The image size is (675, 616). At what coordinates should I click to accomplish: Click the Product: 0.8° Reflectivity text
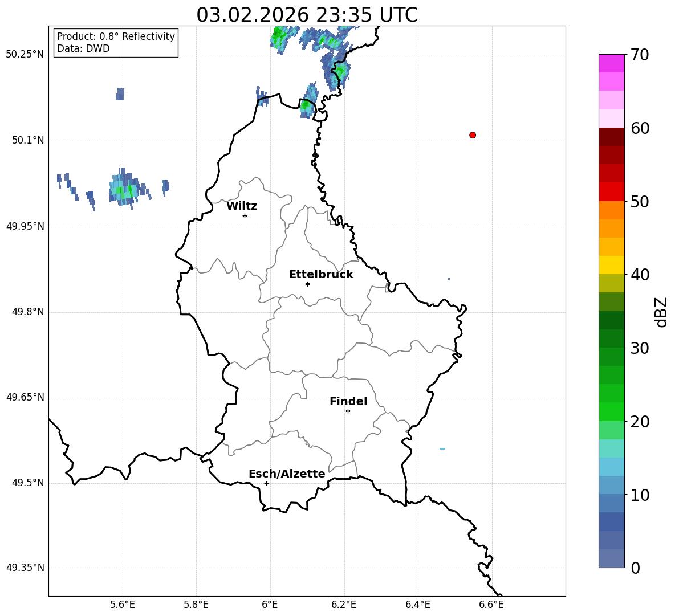[116, 36]
